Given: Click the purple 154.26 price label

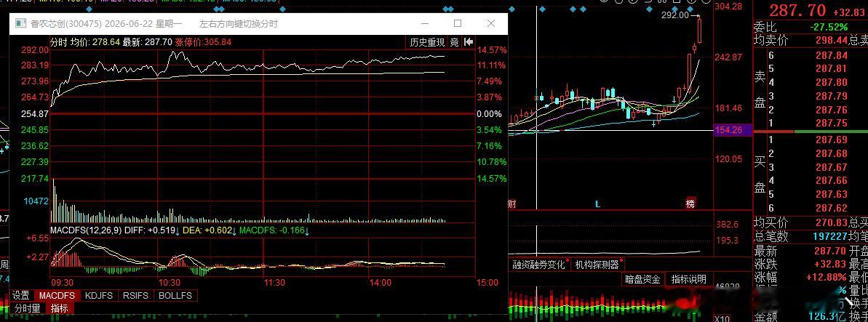Looking at the screenshot, I should click(733, 130).
